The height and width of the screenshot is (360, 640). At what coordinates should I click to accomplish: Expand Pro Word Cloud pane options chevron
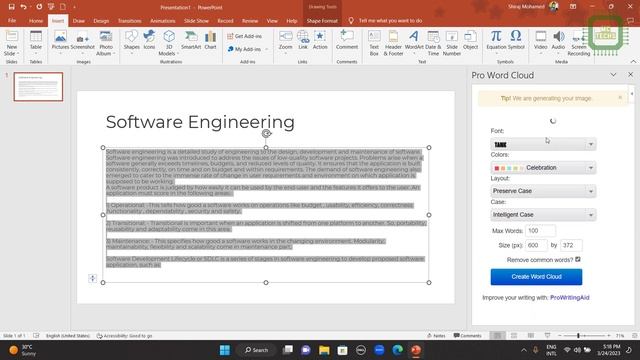[613, 75]
